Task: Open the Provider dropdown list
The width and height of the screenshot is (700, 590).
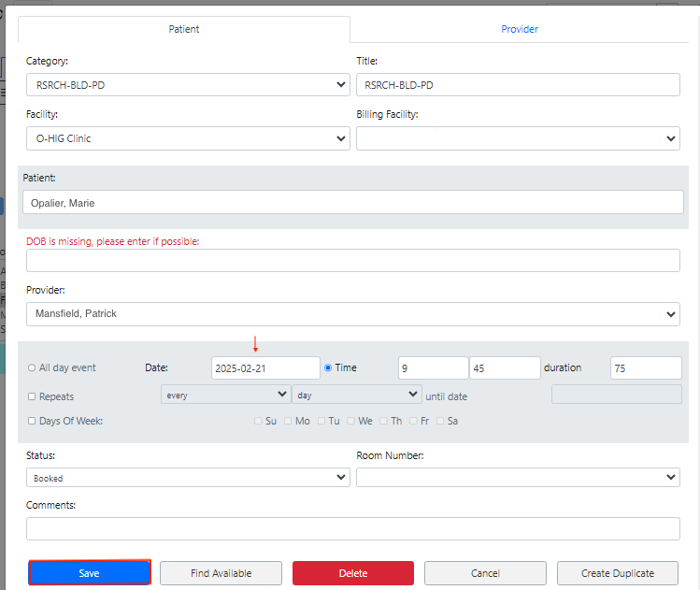Action: click(x=352, y=314)
